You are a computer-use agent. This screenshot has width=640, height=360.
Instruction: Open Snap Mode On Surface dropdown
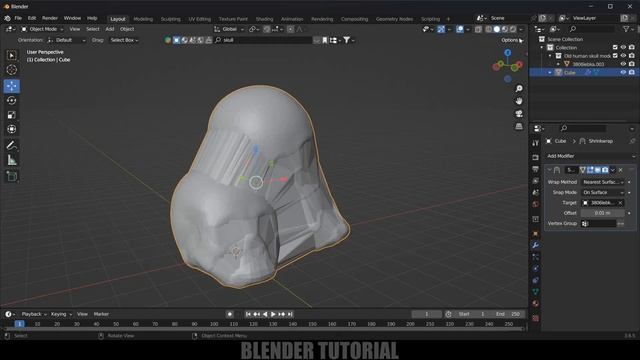[x=603, y=192]
